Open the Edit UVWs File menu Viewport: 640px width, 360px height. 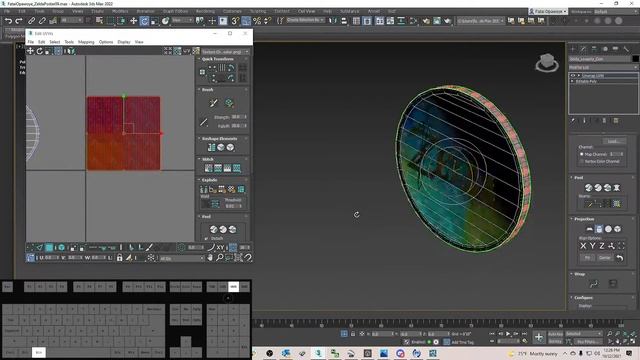[x=31, y=42]
